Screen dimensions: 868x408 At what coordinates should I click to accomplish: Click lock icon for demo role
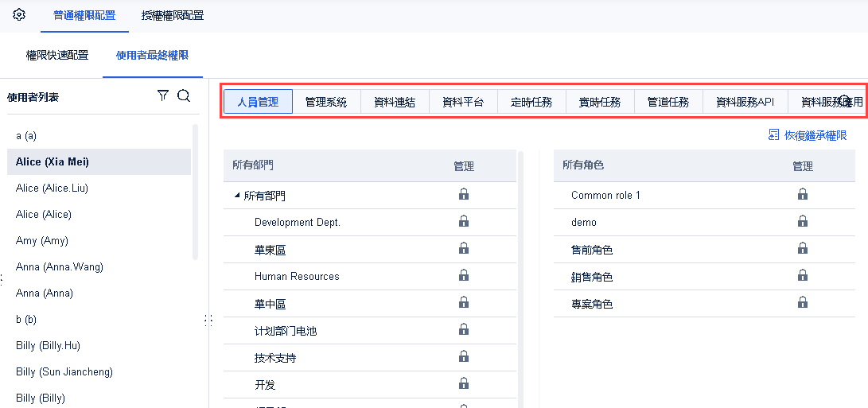[803, 221]
